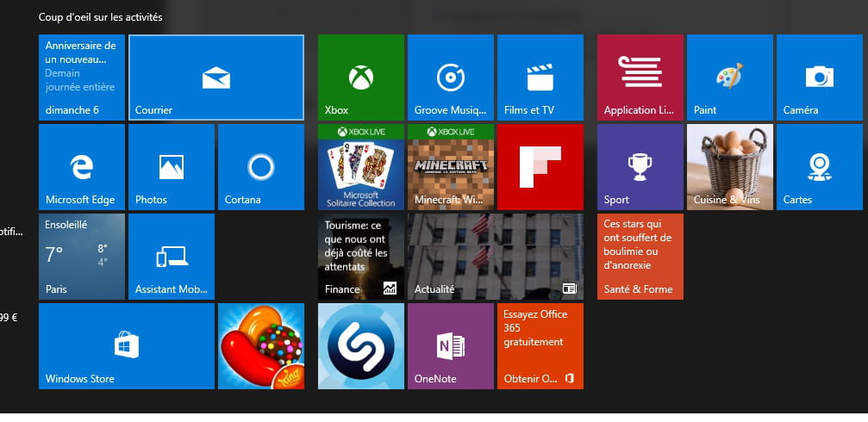This screenshot has width=868, height=422.
Task: Open the Paint app tile
Action: 730,78
